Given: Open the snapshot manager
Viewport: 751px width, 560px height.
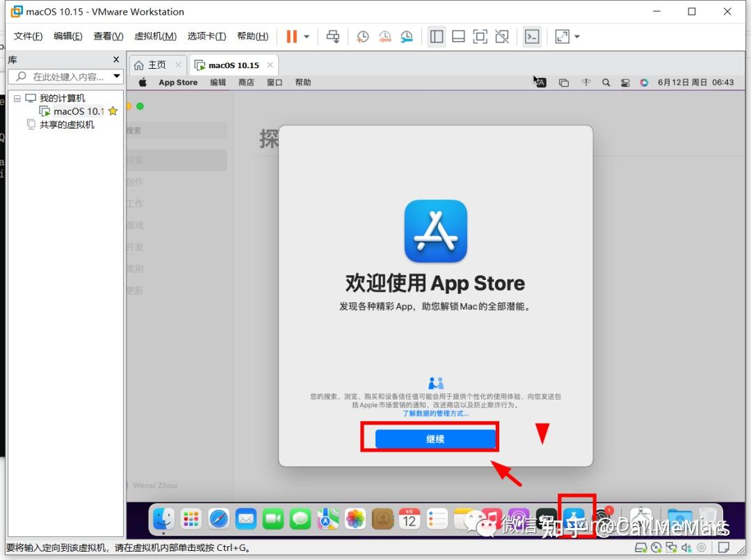Looking at the screenshot, I should pos(407,36).
